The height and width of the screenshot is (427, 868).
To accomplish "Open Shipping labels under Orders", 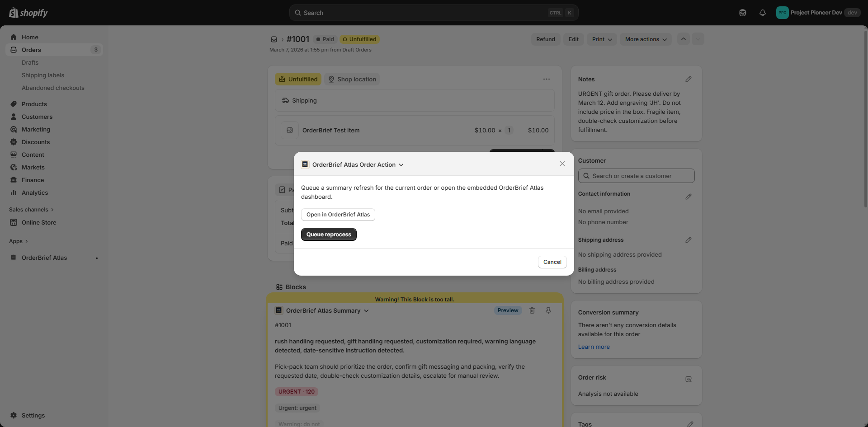I will (x=43, y=75).
